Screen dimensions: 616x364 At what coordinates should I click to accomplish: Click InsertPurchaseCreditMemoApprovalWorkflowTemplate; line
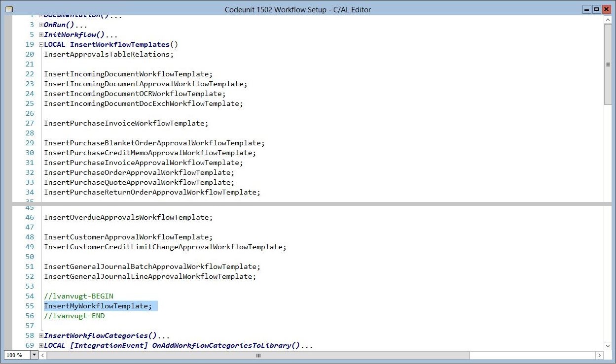tap(150, 153)
